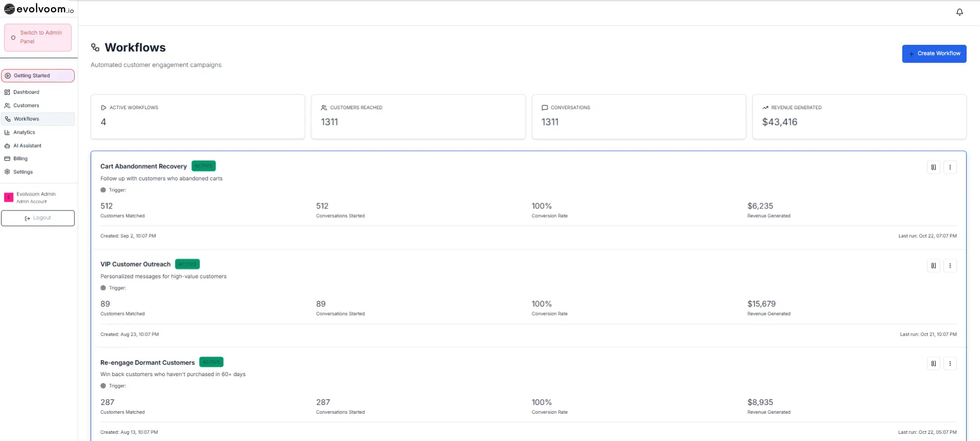Image resolution: width=980 pixels, height=441 pixels.
Task: Click the Evolvoom Admin avatar
Action: [8, 197]
